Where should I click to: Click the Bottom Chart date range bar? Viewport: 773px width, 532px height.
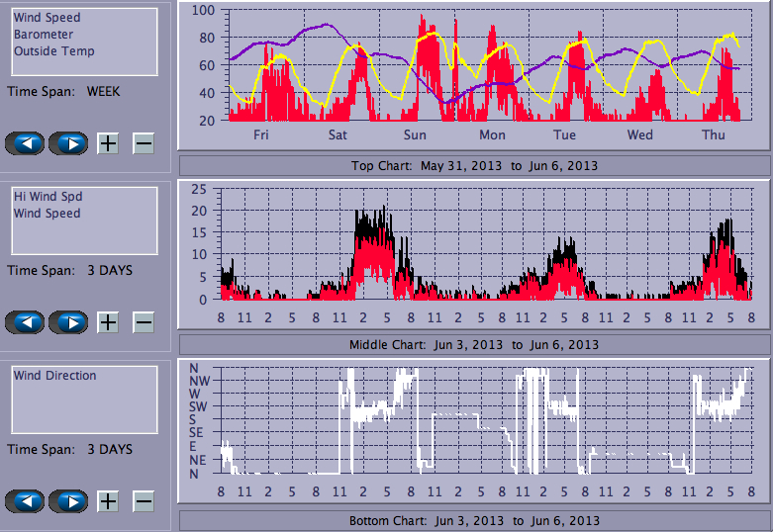pyautogui.click(x=474, y=521)
